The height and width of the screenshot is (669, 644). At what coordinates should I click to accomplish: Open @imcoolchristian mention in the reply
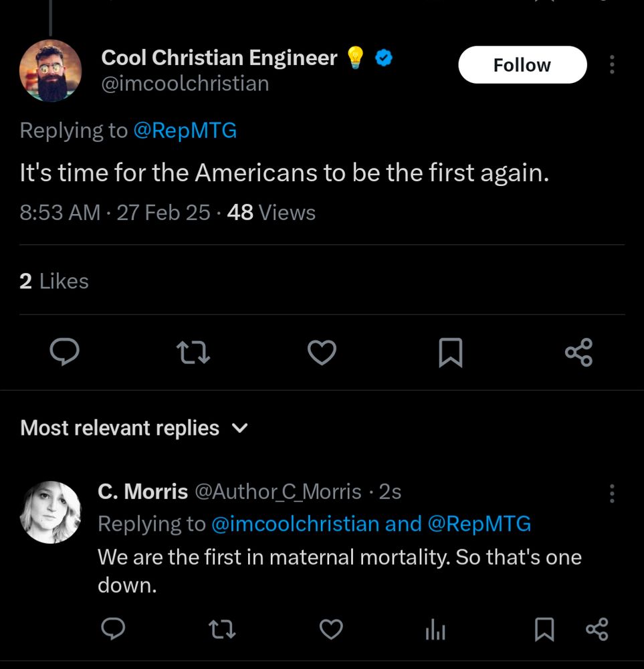[295, 524]
